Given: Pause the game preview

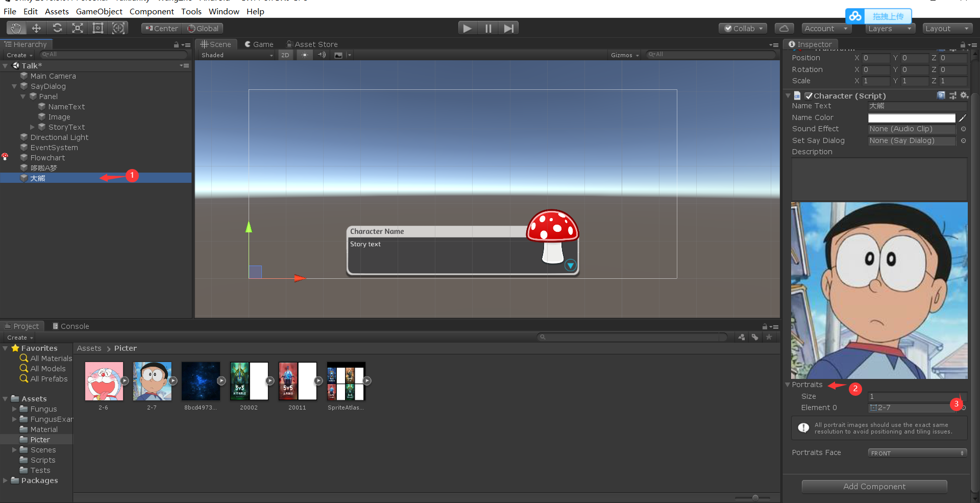Looking at the screenshot, I should pyautogui.click(x=488, y=28).
